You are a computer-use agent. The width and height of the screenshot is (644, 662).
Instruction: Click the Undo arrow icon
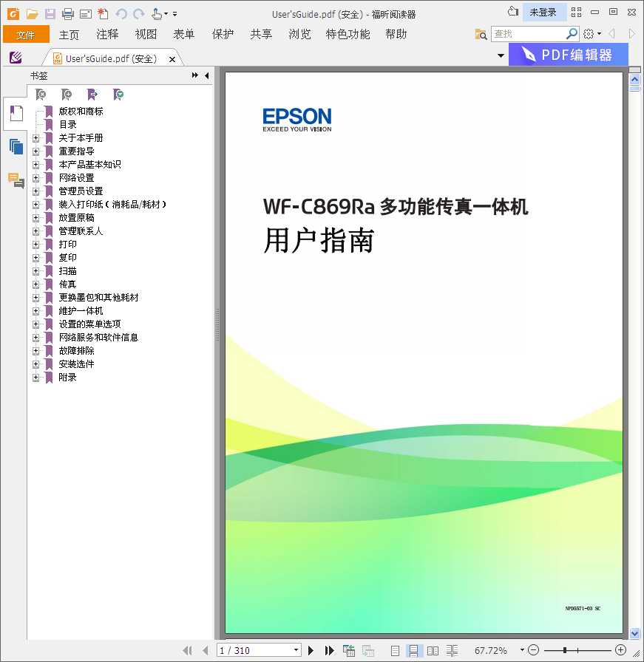[121, 14]
